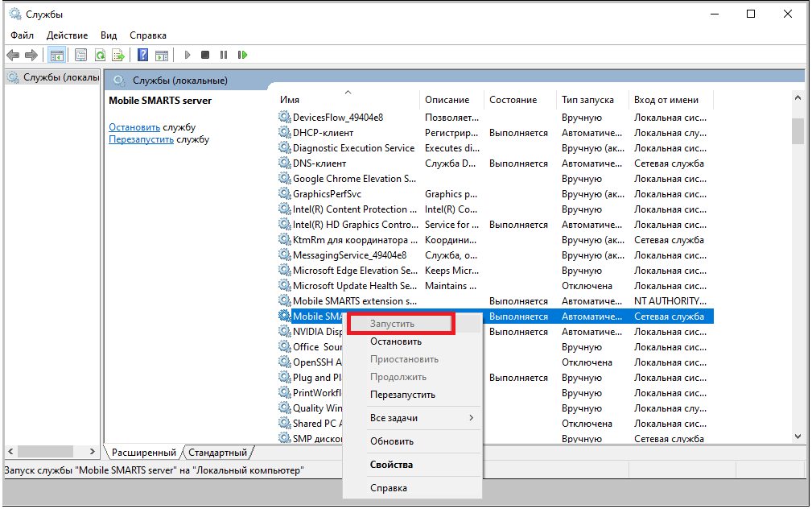Choose Обновить in the context menu

[x=413, y=441]
